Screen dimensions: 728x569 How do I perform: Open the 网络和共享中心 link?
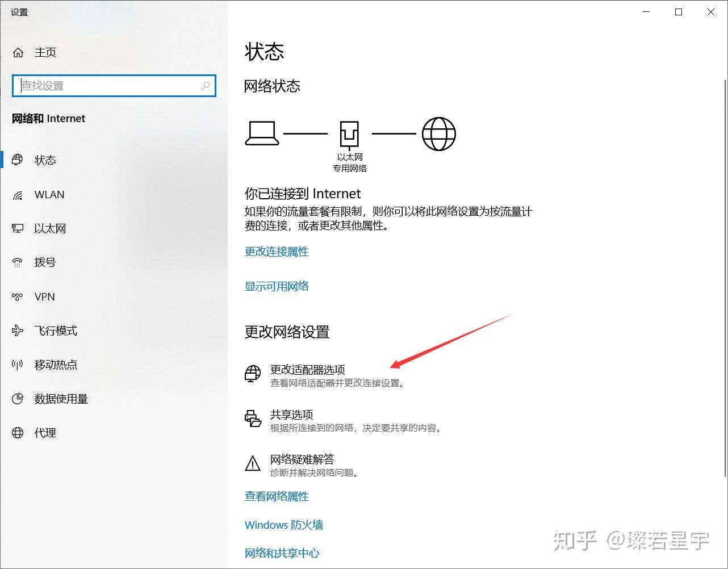(282, 553)
